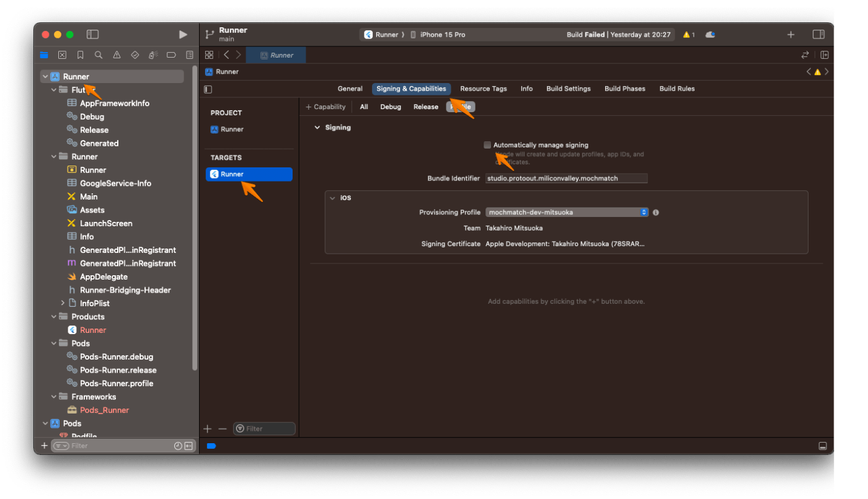
Task: Toggle the debug area button at bottom right
Action: [823, 446]
